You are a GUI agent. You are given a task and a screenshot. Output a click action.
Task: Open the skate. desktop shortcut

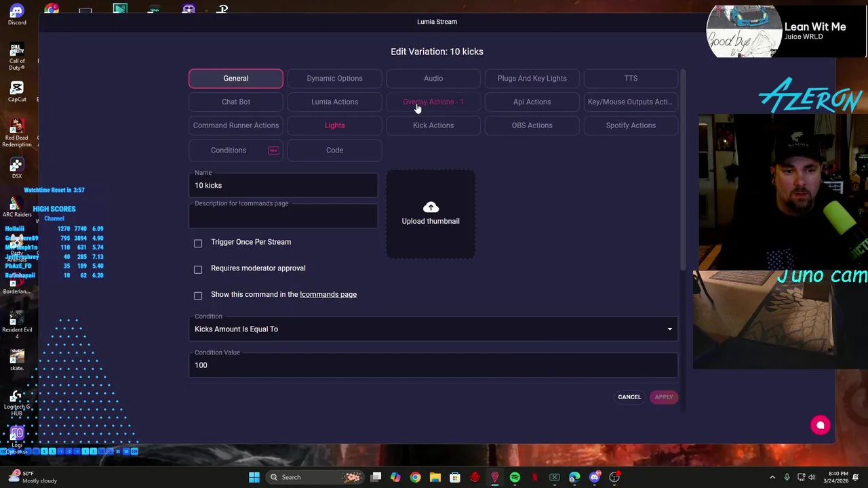[17, 360]
